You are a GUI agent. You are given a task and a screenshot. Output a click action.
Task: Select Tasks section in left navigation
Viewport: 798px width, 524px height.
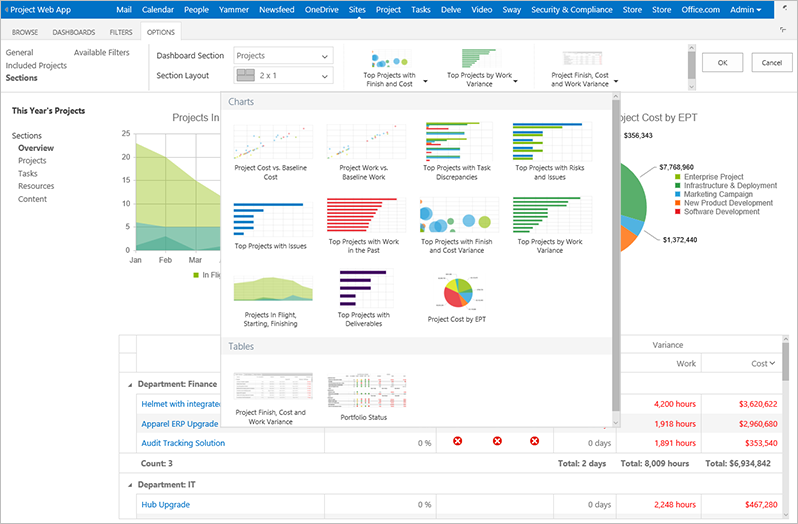[x=28, y=173]
